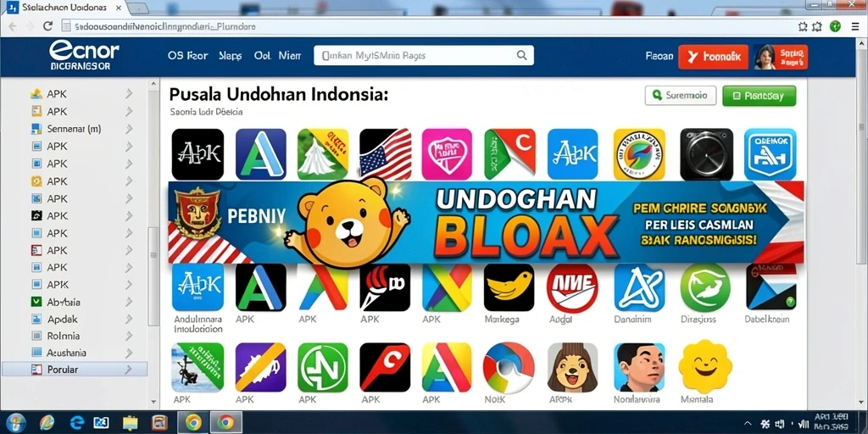
Task: Switch to the Stelachnon Uodonas browser tab
Action: [x=64, y=8]
